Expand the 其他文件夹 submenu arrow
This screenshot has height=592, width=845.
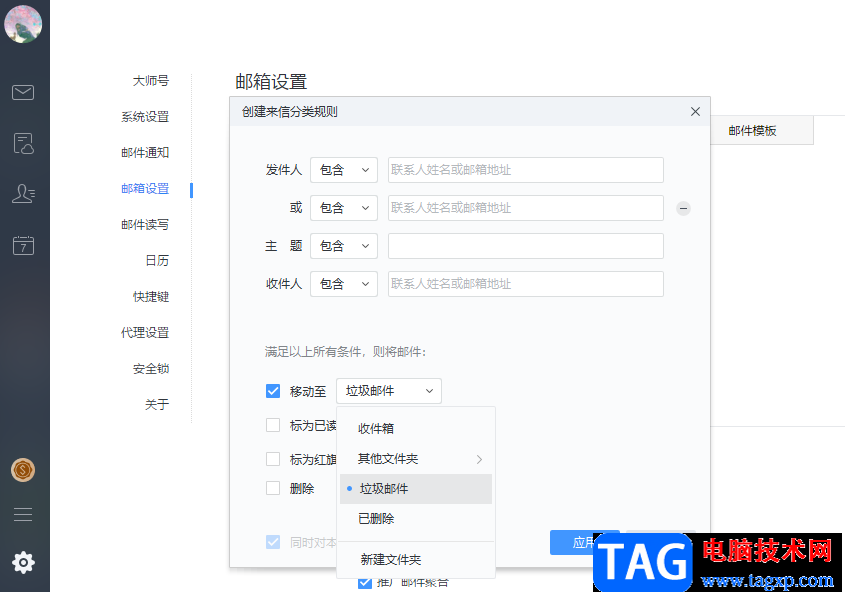coord(479,459)
